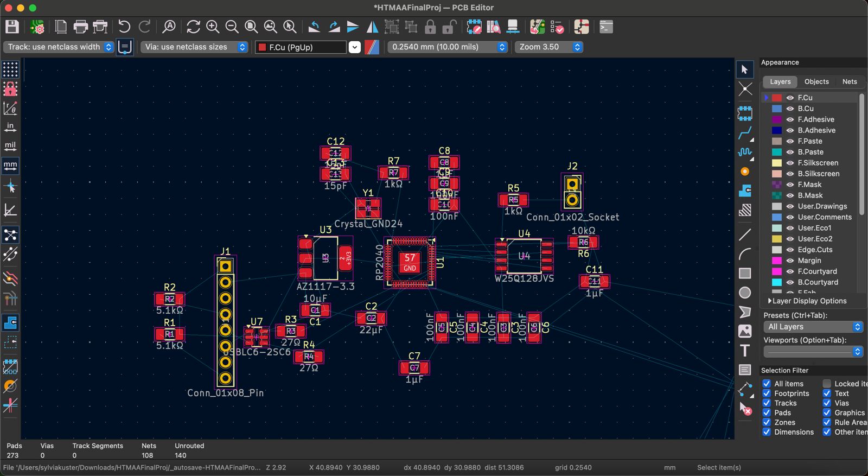Image resolution: width=868 pixels, height=476 pixels.
Task: Uncheck the Footprints selection filter
Action: coord(767,394)
